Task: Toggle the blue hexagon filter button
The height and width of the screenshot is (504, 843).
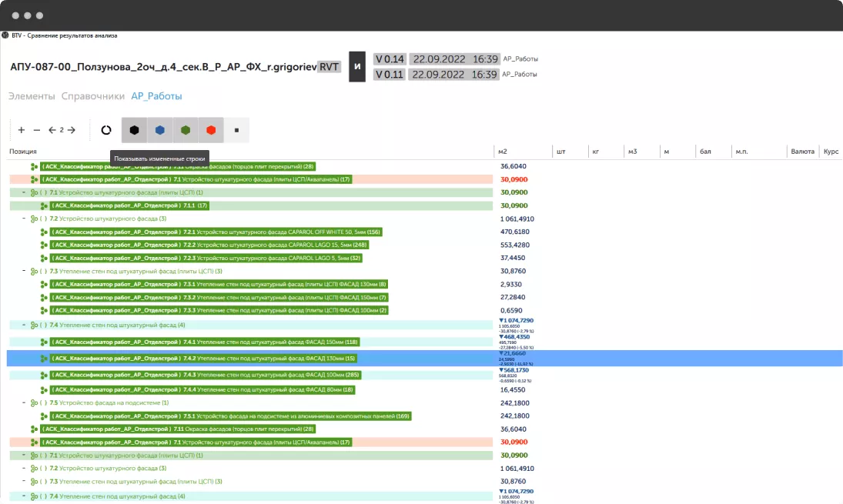Action: 159,130
